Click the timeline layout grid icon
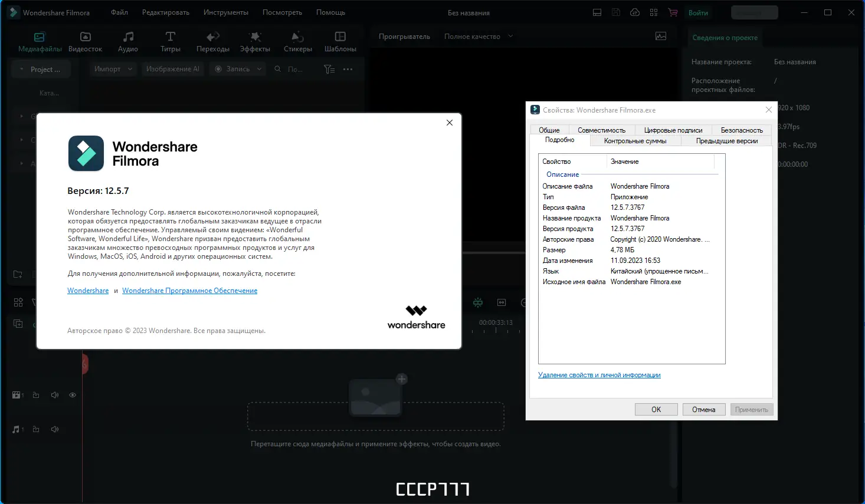This screenshot has height=504, width=865. [18, 302]
